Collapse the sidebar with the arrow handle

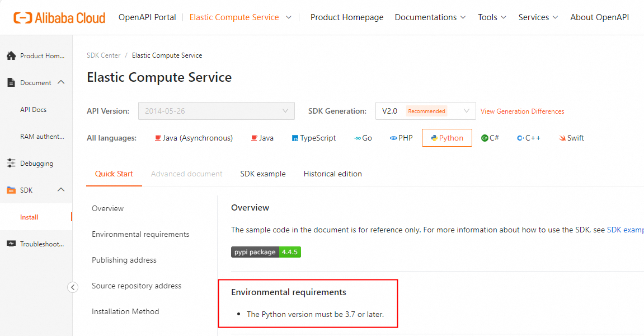[x=73, y=287]
